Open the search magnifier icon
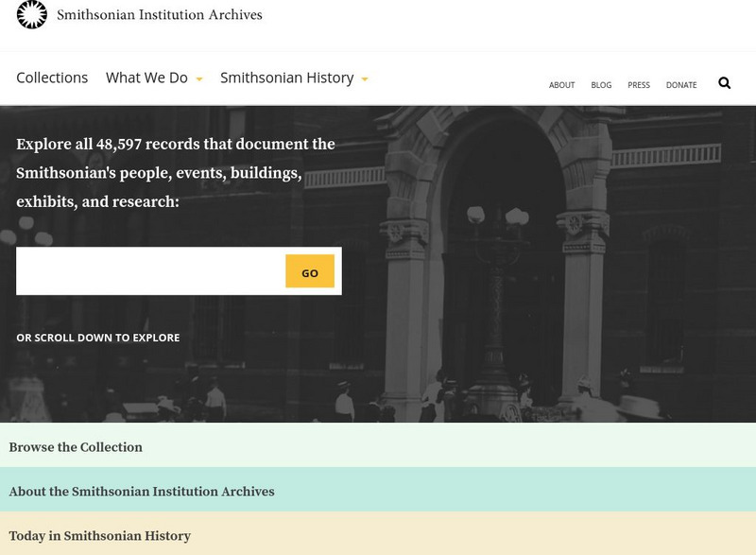Viewport: 756px width, 555px height. click(724, 83)
